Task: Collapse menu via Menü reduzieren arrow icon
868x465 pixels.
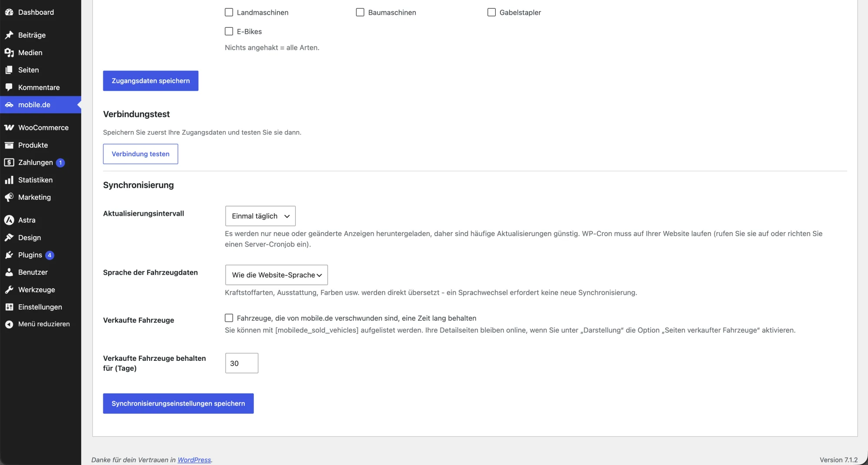Action: point(9,324)
